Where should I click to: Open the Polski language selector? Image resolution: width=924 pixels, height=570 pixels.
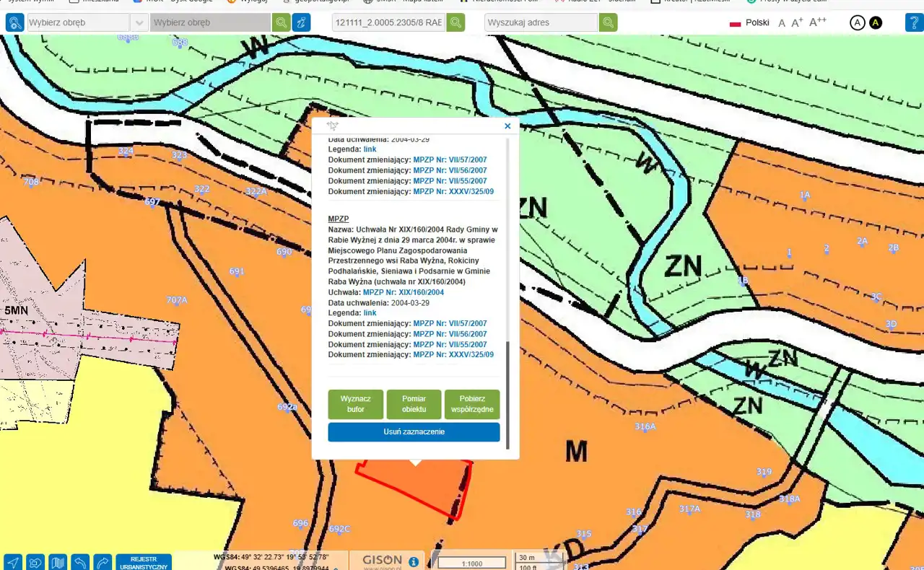point(749,22)
